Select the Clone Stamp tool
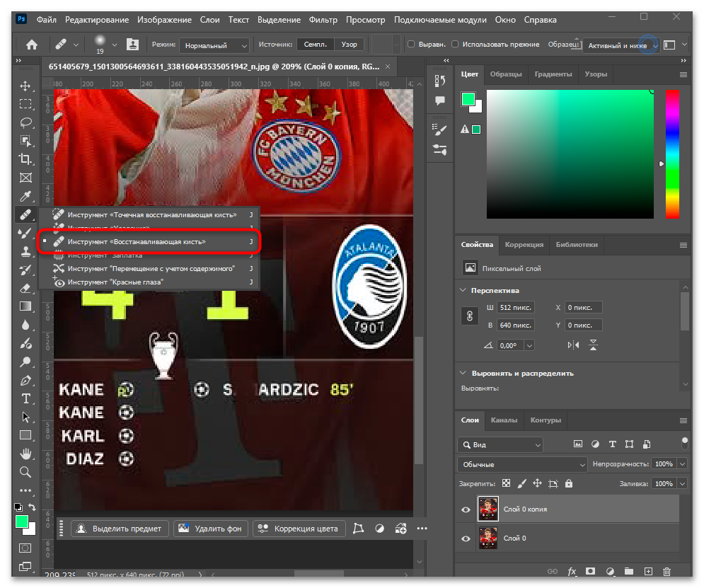This screenshot has height=588, width=704. [25, 251]
